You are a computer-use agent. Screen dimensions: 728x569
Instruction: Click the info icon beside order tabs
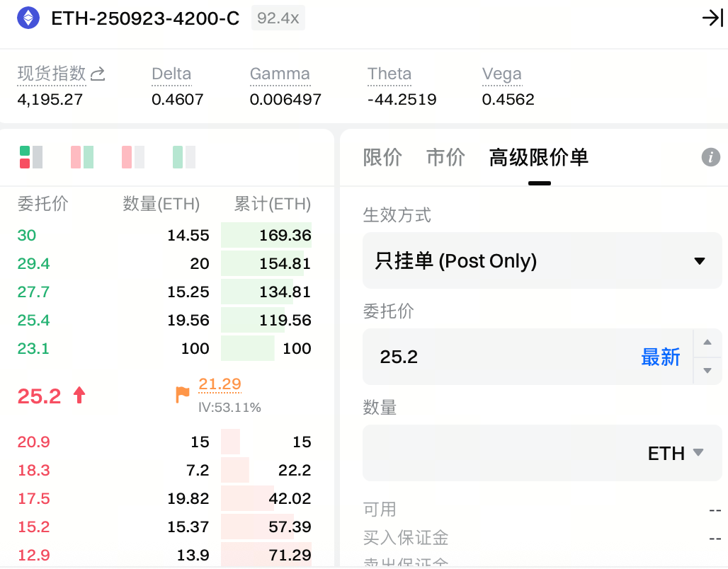click(x=710, y=157)
